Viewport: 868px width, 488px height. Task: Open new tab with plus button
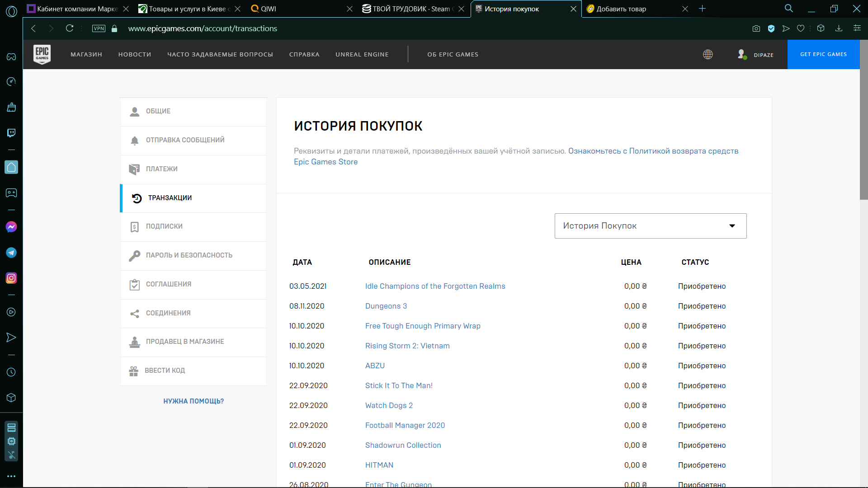point(702,9)
